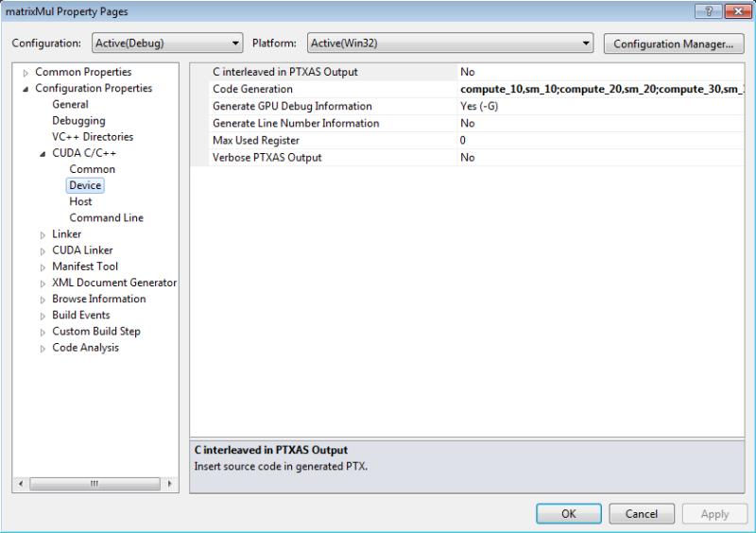This screenshot has width=756, height=533.
Task: Expand the Build Events node
Action: coord(43,316)
